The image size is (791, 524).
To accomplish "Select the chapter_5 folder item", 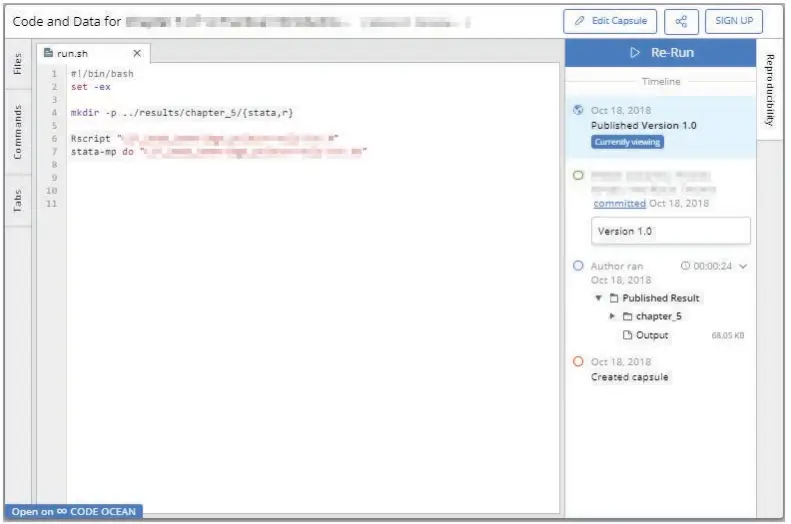I will 652,316.
